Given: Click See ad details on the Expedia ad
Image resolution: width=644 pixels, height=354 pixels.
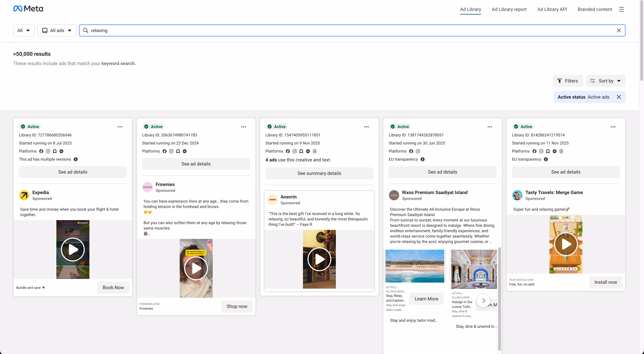Looking at the screenshot, I should pyautogui.click(x=72, y=172).
